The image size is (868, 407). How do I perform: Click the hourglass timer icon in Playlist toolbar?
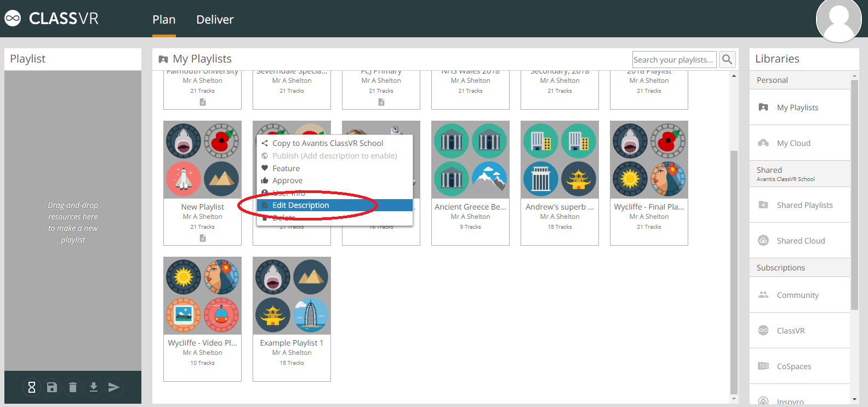pyautogui.click(x=32, y=387)
